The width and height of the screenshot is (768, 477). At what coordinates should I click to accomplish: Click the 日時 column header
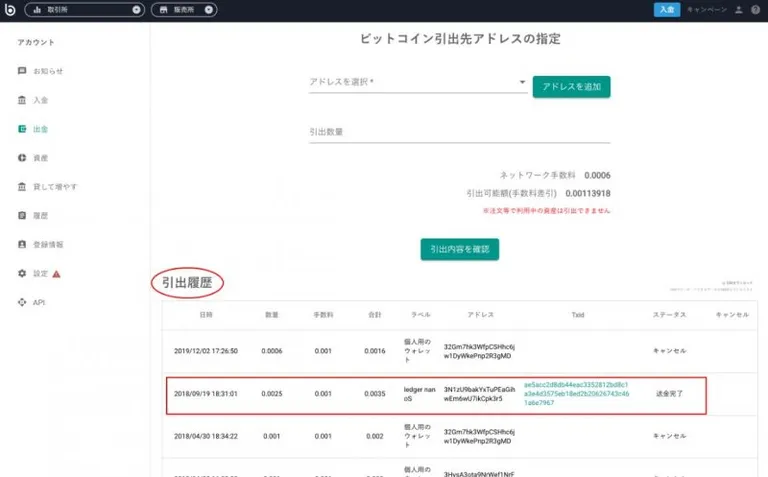click(206, 315)
